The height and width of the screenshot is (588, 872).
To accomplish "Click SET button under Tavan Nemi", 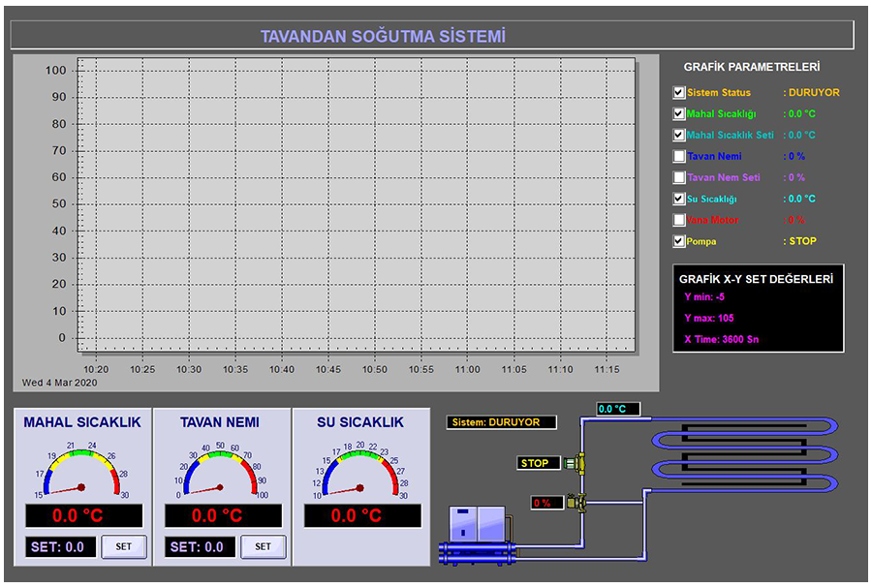I will click(263, 547).
